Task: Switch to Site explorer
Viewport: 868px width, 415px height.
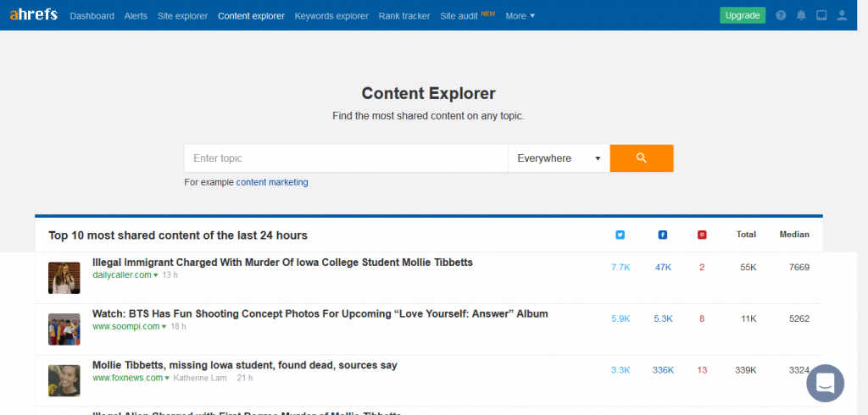Action: [183, 16]
